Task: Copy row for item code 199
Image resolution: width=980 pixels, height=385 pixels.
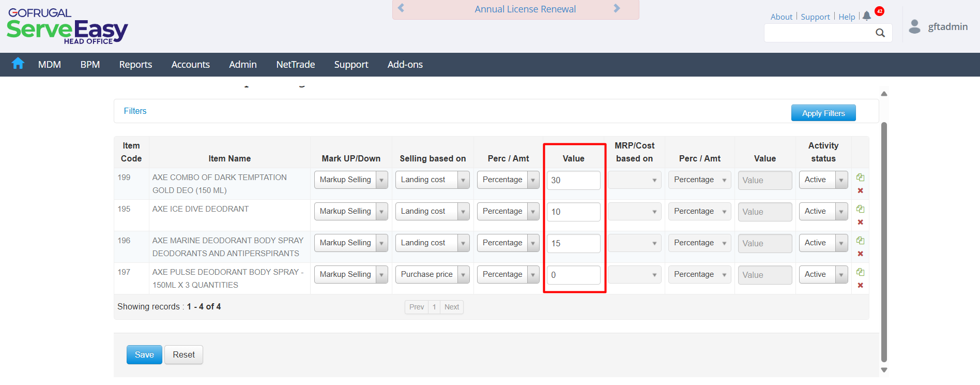Action: [860, 177]
